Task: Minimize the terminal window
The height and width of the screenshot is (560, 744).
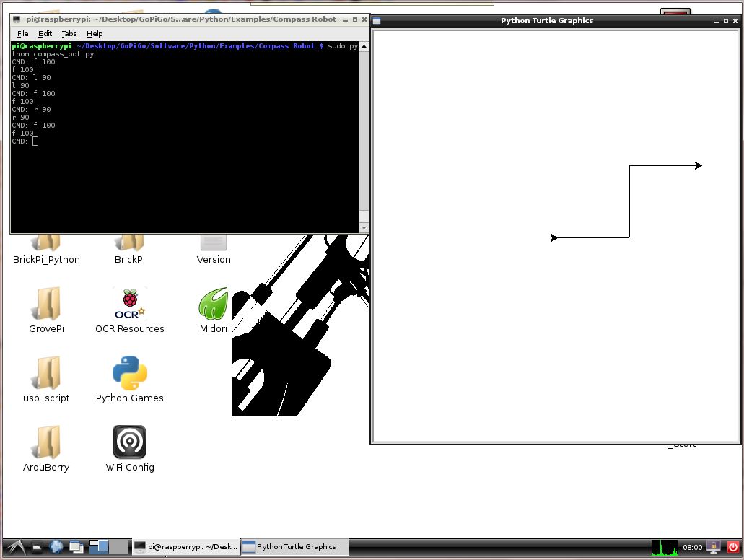Action: tap(346, 19)
